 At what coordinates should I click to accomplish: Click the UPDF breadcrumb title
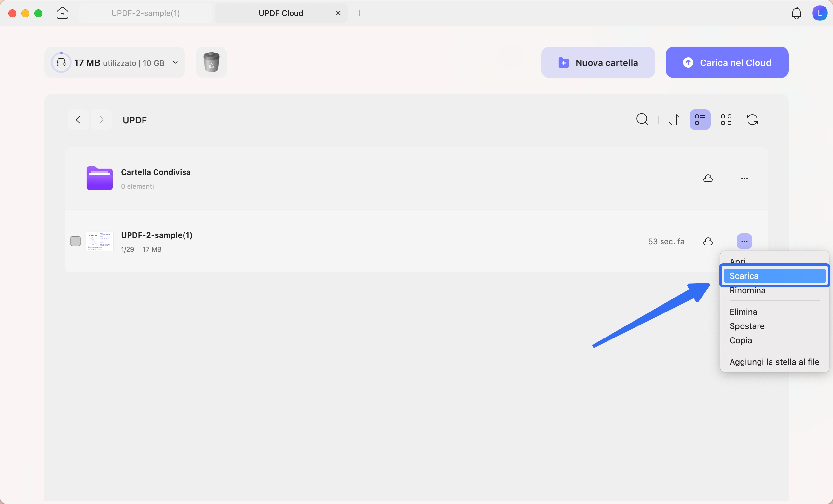135,120
